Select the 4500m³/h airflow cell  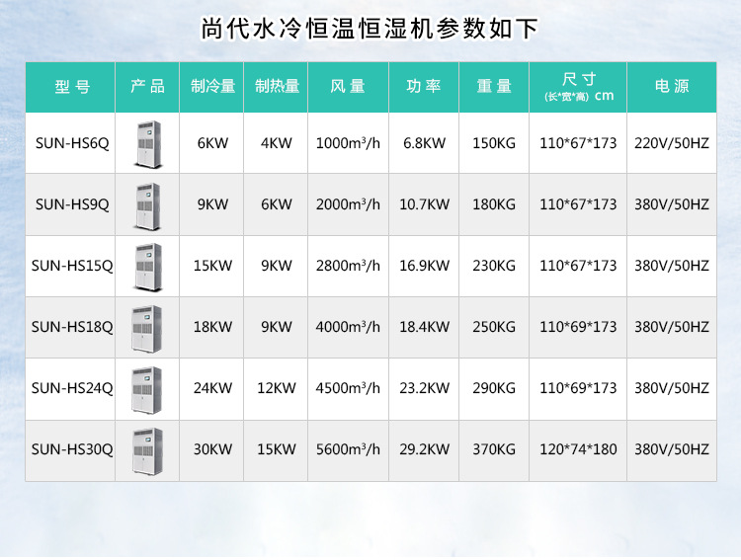(349, 388)
